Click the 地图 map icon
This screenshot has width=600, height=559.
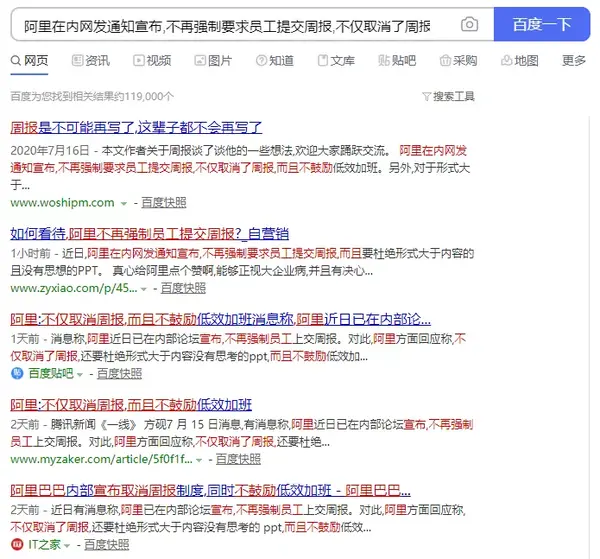(x=506, y=60)
